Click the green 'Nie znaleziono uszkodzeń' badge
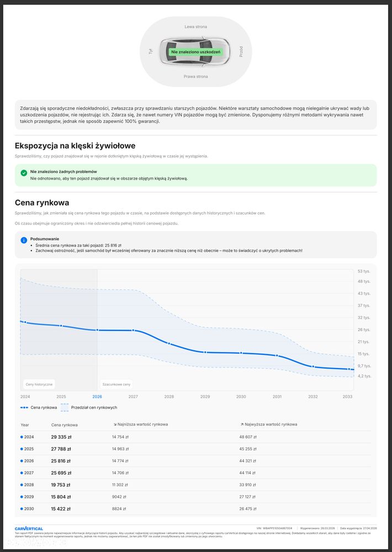 click(196, 52)
